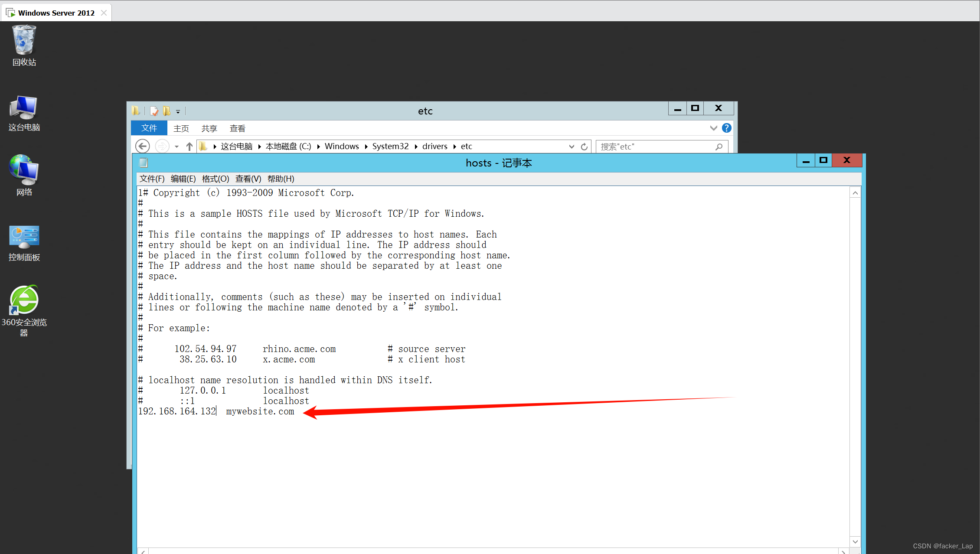The image size is (980, 554).
Task: Click the System32 breadcrumb segment
Action: 390,147
